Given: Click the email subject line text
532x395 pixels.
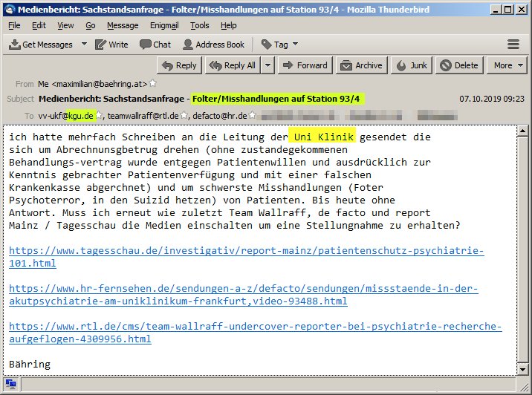Looking at the screenshot, I should point(199,99).
